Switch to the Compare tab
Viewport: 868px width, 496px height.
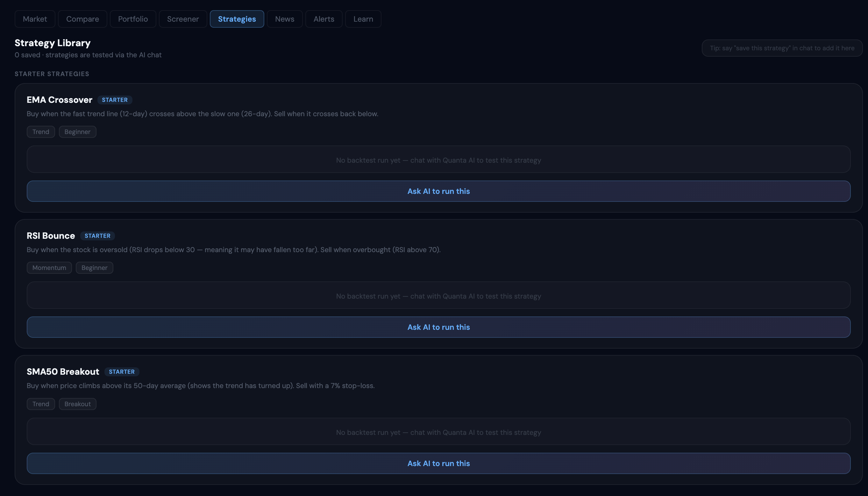(x=82, y=19)
